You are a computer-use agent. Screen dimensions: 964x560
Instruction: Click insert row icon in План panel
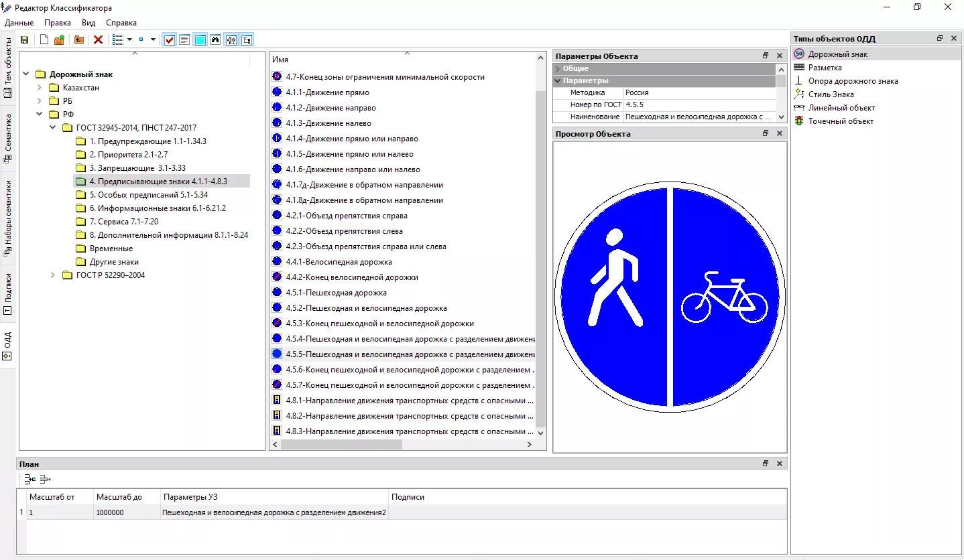coord(29,479)
